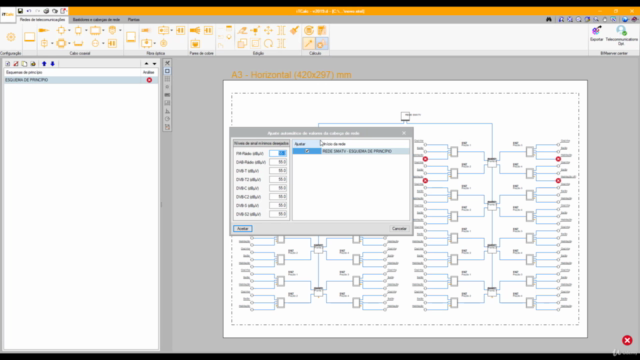This screenshot has height=360, width=640.
Task: Switch to the Plantas ribbon tab
Action: point(133,20)
